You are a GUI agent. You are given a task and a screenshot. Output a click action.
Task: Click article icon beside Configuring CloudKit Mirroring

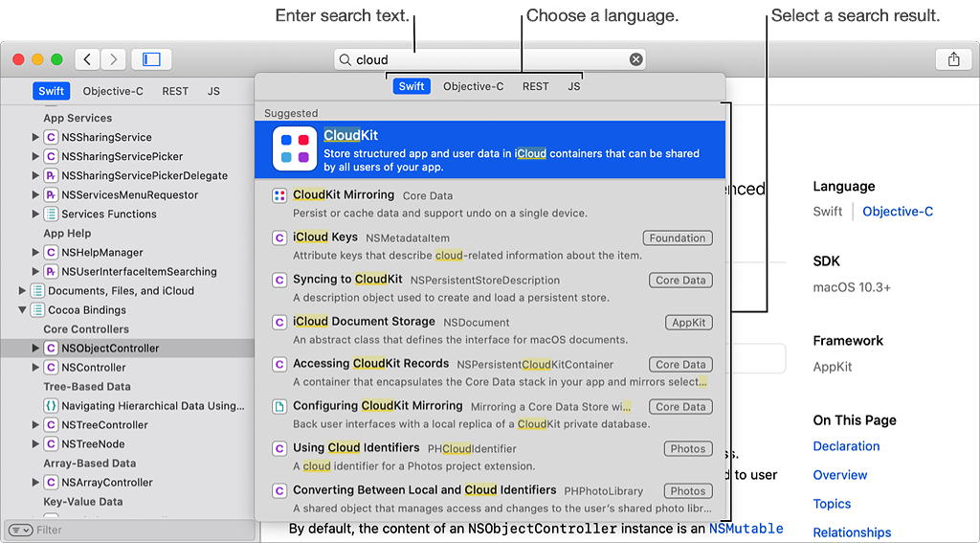279,406
